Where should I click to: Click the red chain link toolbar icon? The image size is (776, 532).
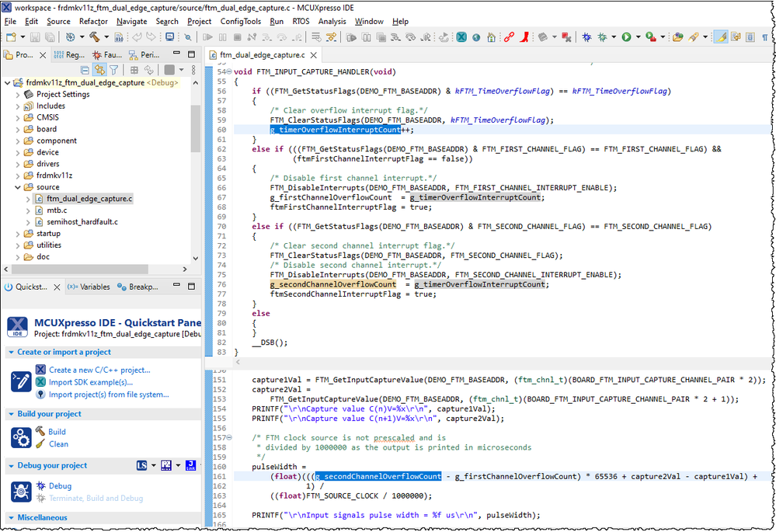(x=509, y=37)
